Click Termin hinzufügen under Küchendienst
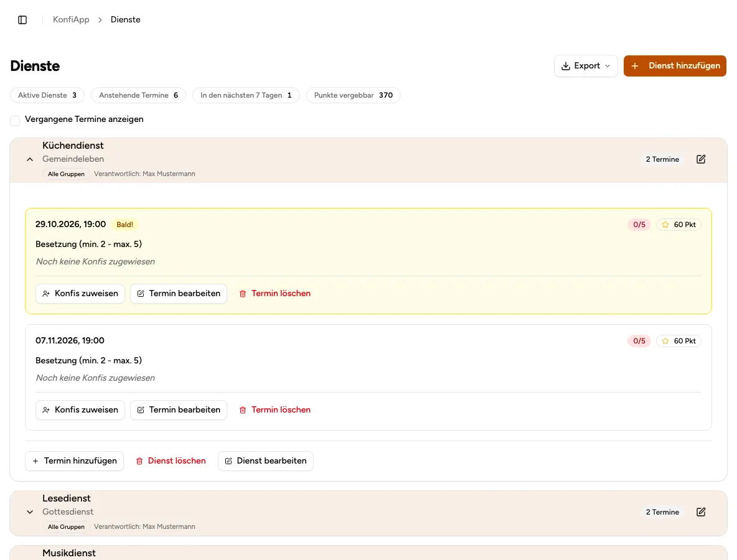737x560 pixels. pos(74,461)
